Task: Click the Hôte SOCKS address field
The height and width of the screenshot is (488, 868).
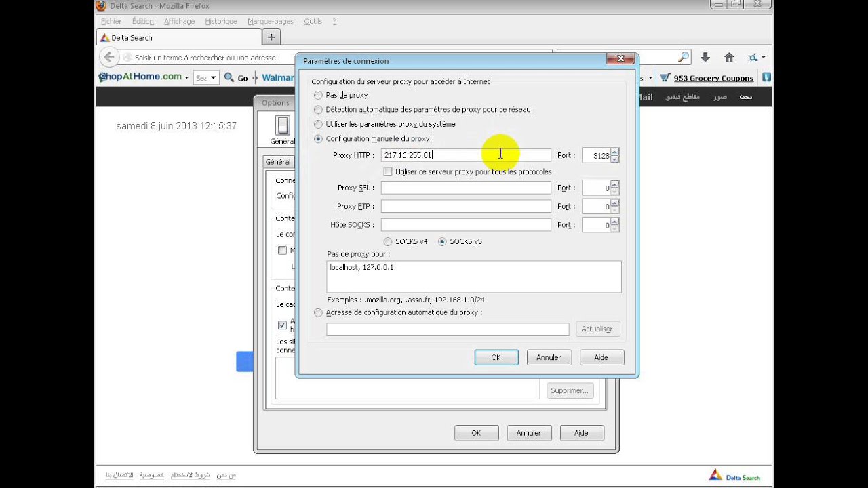Action: tap(466, 225)
